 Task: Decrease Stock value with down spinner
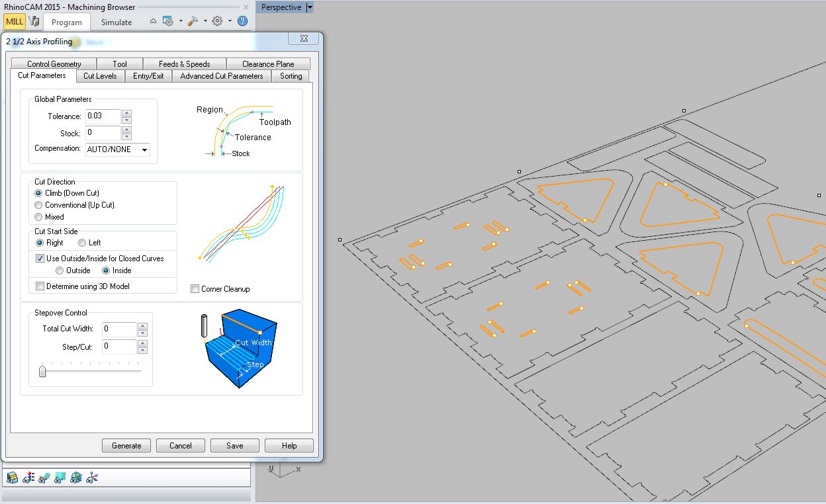(127, 137)
